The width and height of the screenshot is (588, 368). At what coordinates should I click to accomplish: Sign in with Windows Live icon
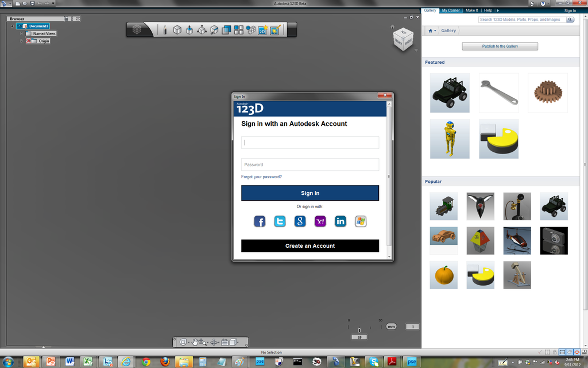(361, 221)
